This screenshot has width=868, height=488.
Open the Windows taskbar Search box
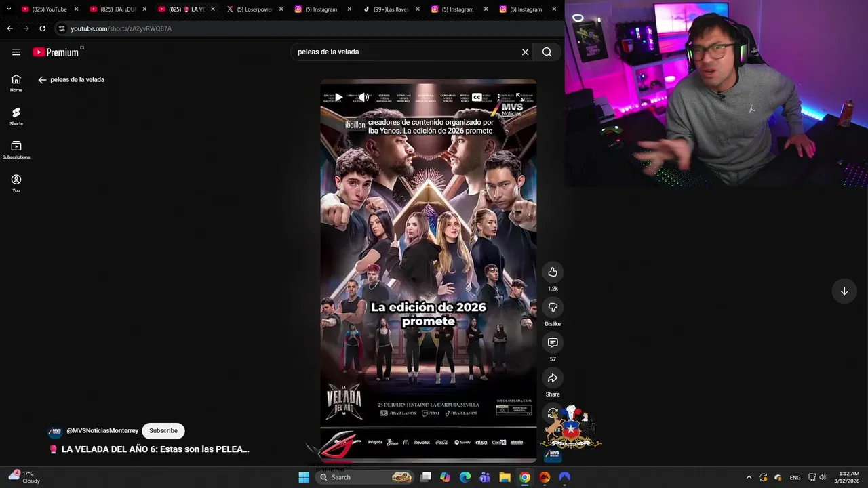(366, 477)
